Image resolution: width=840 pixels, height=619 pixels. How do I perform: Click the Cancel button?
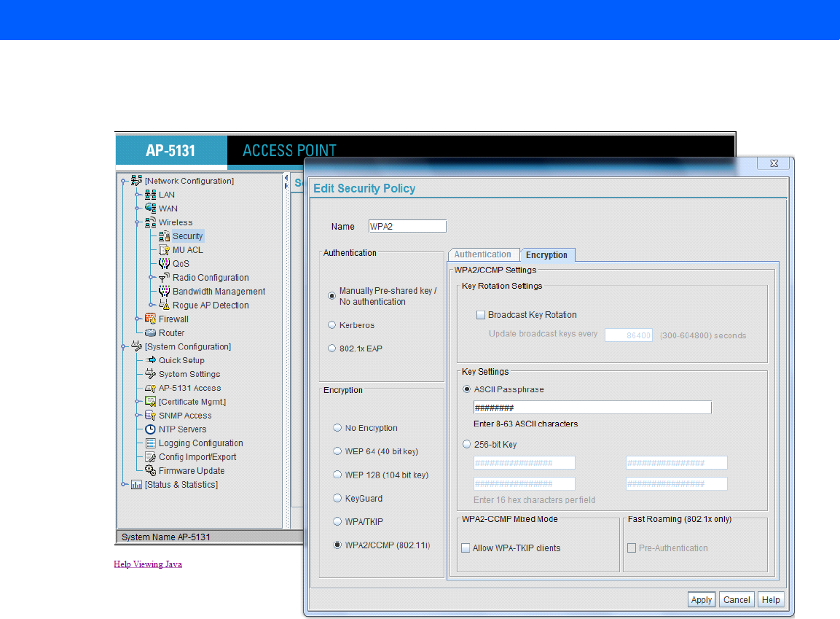pos(737,600)
